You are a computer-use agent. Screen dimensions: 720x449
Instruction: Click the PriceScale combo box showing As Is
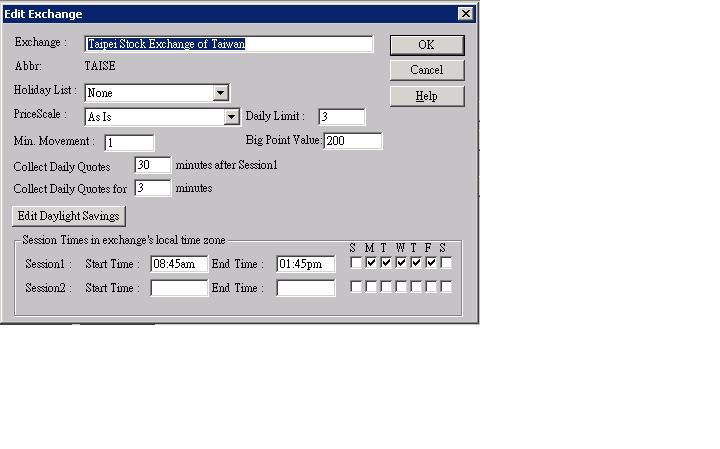[162, 117]
